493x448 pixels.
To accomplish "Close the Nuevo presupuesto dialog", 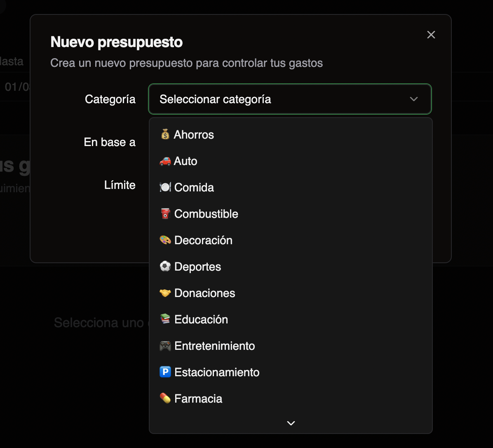I will [431, 35].
